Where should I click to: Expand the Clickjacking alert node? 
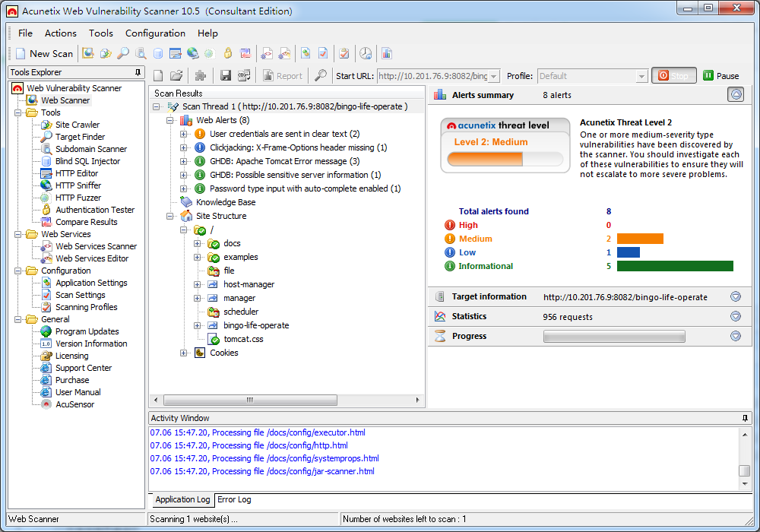point(183,147)
